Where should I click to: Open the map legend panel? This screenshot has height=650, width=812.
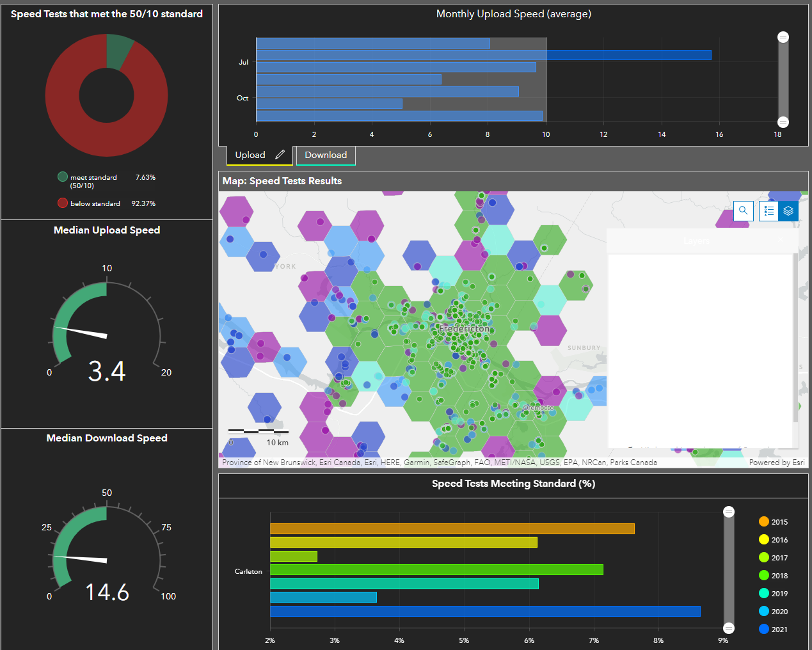769,210
